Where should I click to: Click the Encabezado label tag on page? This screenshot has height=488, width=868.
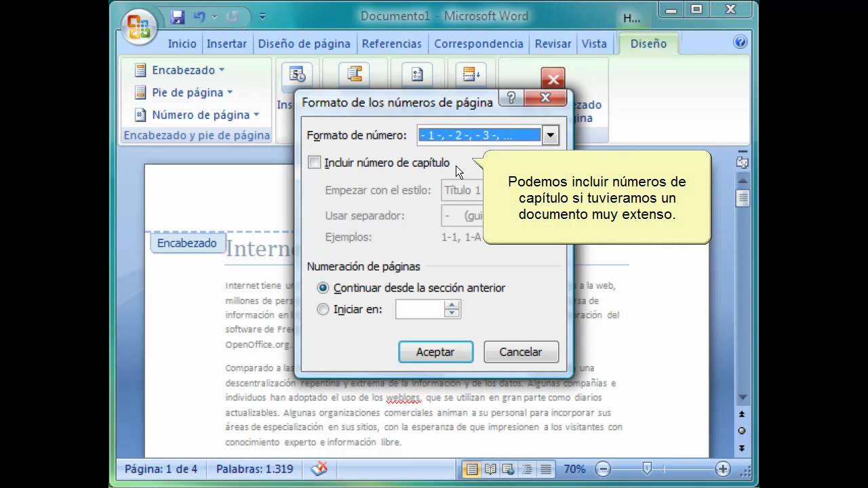pyautogui.click(x=186, y=243)
